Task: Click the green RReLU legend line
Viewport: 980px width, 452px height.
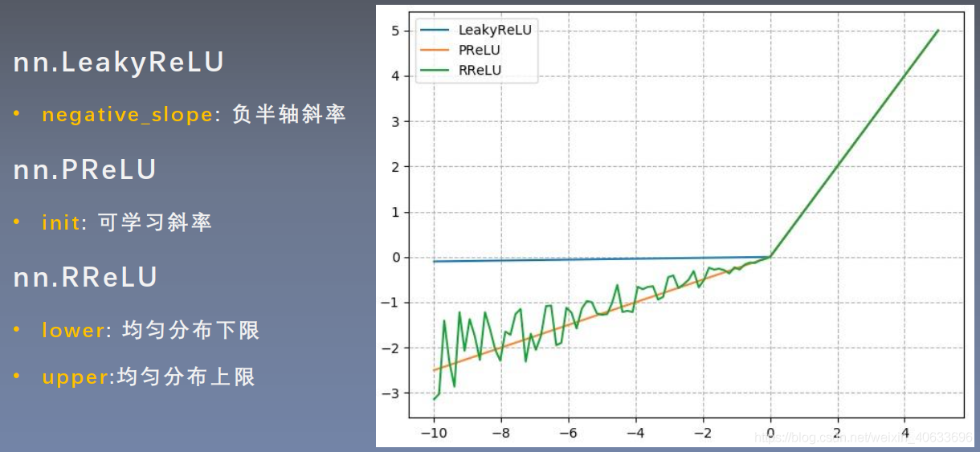Action: pos(435,70)
